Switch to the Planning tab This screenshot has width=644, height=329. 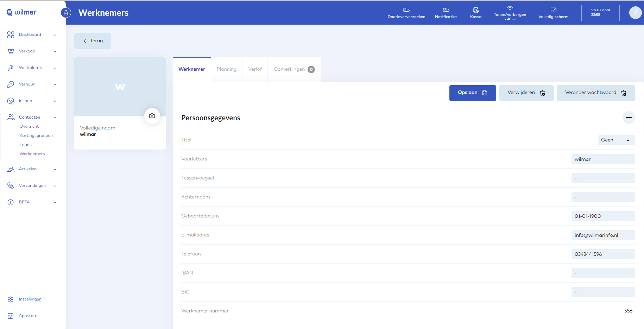point(227,69)
